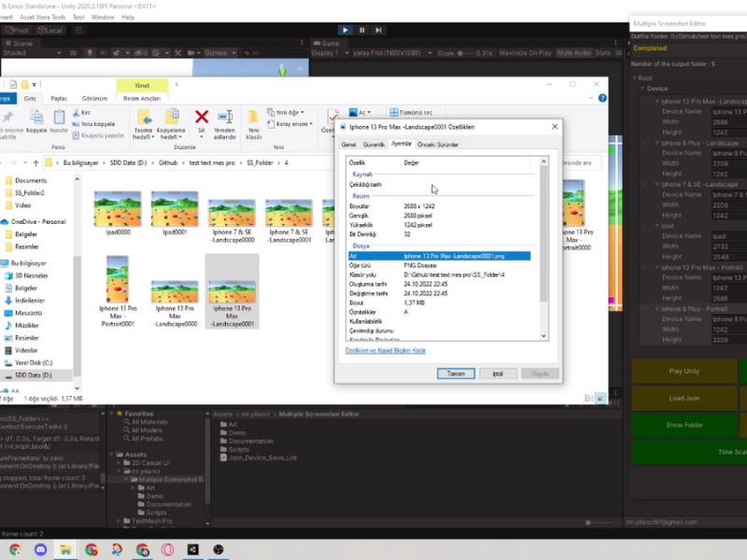
Task: Toggle Scene view 2D mode button
Action: (x=74, y=53)
